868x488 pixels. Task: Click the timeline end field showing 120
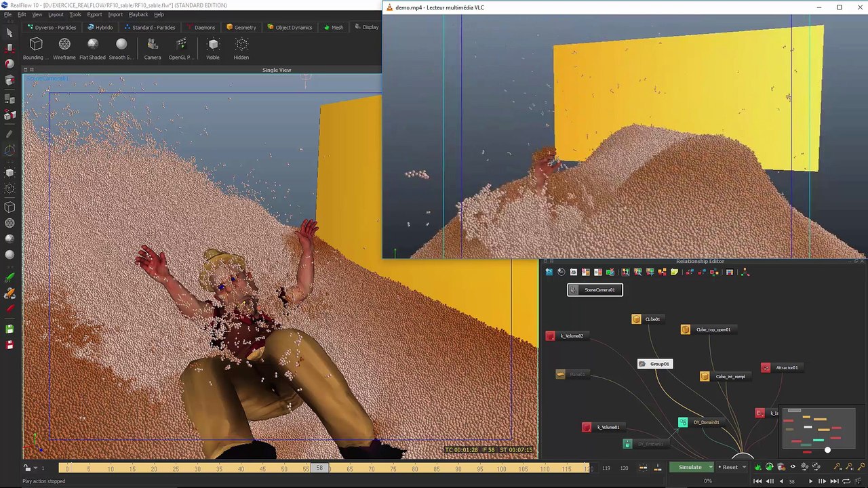[x=624, y=468]
